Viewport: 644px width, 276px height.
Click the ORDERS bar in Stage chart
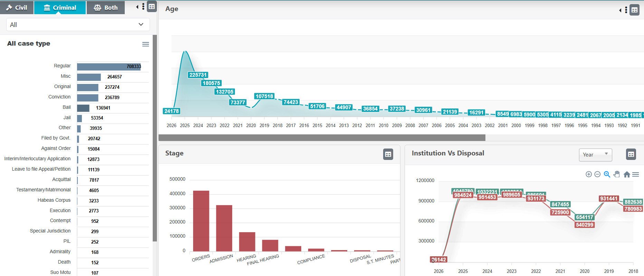(201, 221)
